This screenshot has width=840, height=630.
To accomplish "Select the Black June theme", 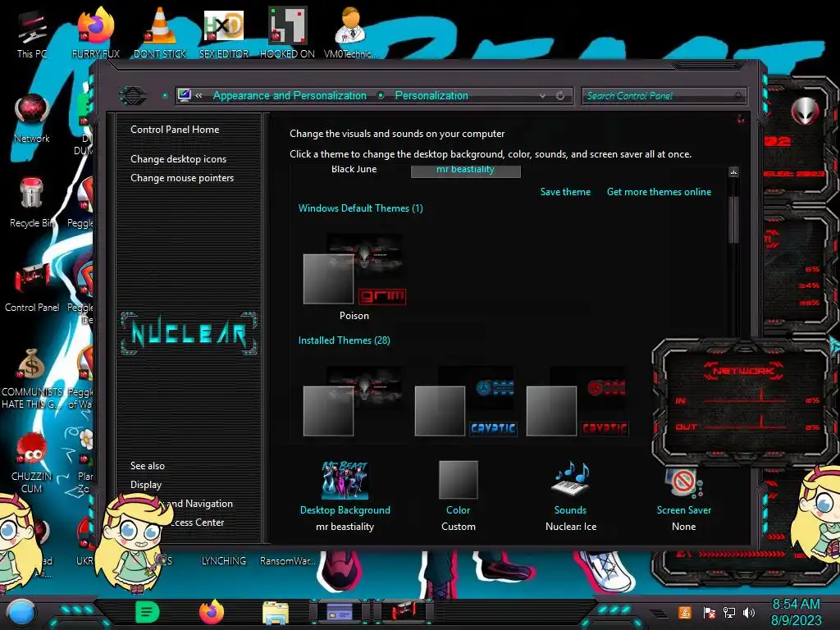I will (354, 169).
